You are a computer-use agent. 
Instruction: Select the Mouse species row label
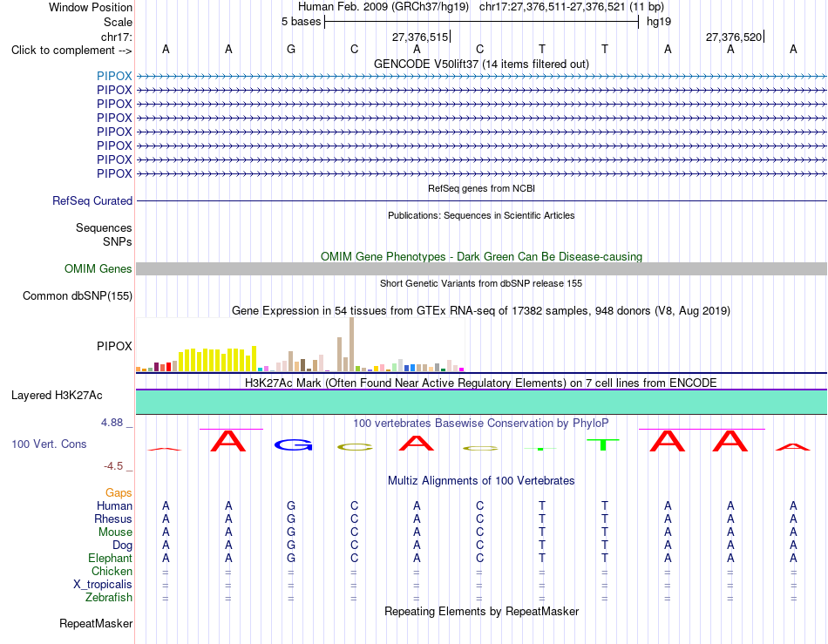pos(115,532)
